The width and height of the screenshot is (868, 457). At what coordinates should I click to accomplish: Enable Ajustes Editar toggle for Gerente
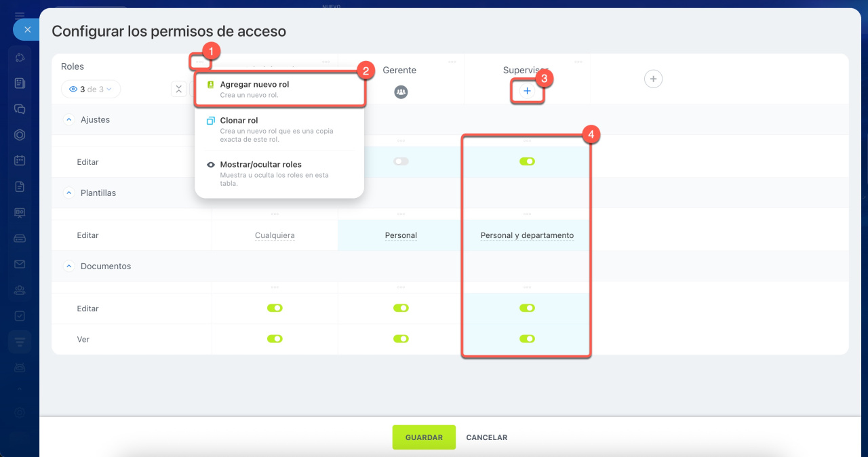pyautogui.click(x=401, y=161)
